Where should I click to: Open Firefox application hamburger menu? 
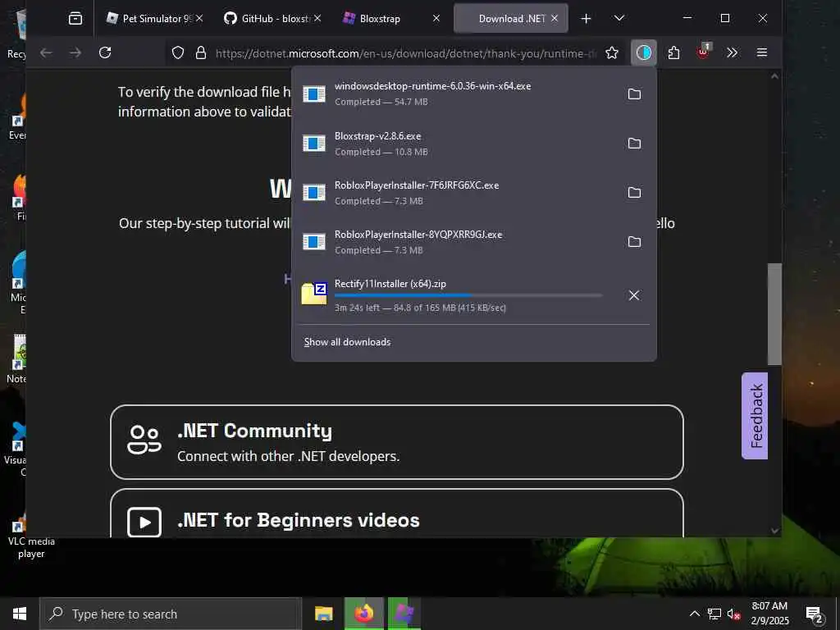pos(762,52)
